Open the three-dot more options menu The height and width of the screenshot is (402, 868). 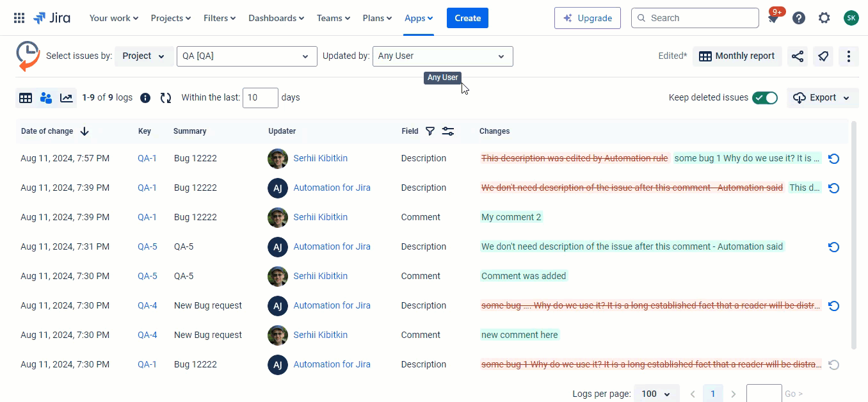click(x=849, y=56)
